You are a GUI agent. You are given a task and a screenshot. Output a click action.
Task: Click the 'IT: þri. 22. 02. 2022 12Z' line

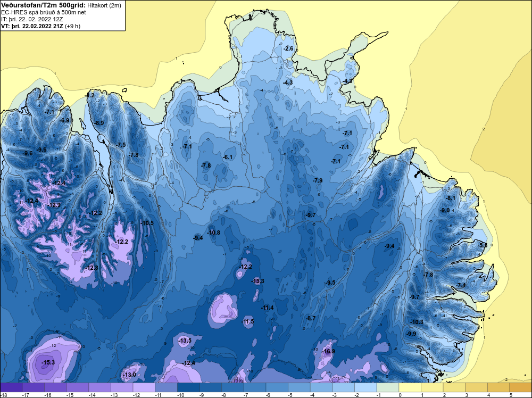coord(32,19)
